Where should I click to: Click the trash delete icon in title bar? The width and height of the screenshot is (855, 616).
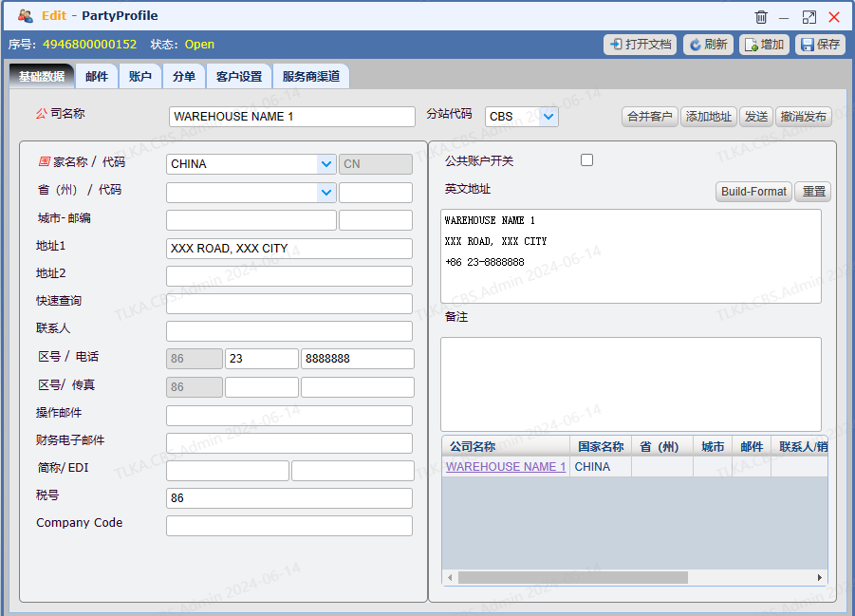coord(761,17)
